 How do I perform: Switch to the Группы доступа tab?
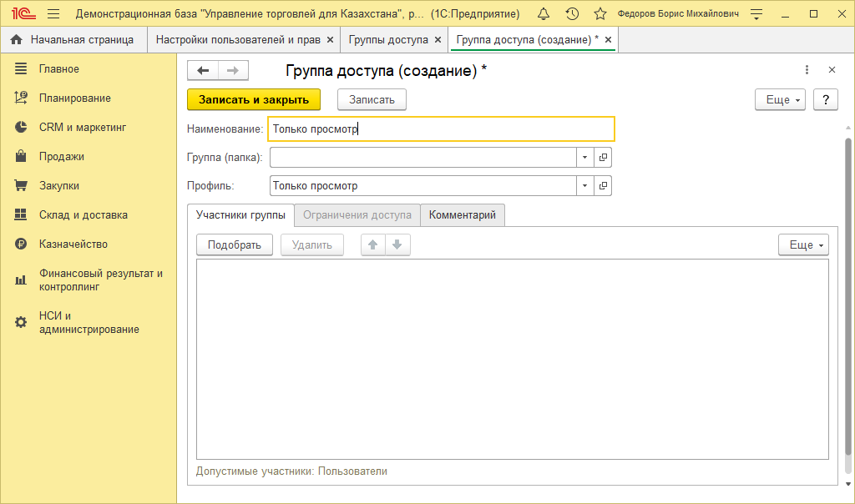pyautogui.click(x=387, y=39)
